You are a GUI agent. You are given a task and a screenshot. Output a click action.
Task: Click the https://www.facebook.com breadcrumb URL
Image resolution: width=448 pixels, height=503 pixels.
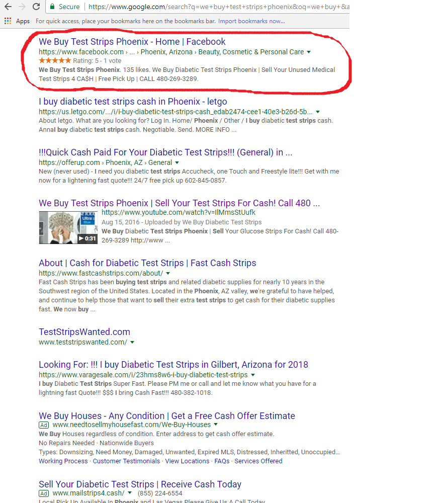(x=81, y=52)
